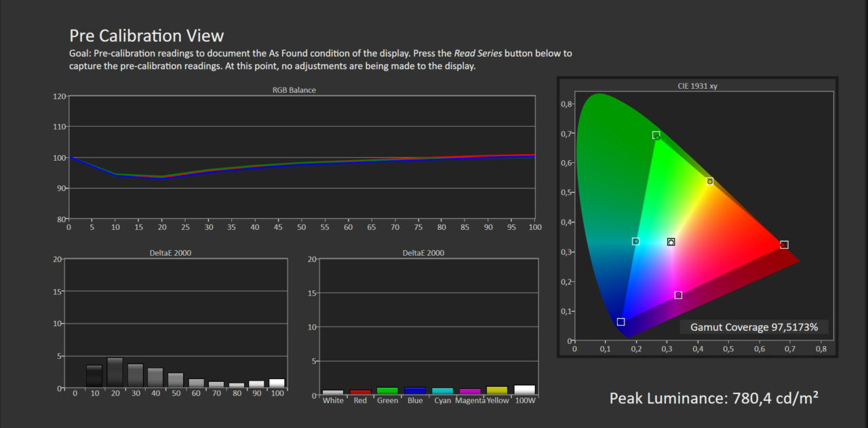The height and width of the screenshot is (428, 868).
Task: Click the blue primary target square in CIE diagram
Action: click(x=620, y=322)
